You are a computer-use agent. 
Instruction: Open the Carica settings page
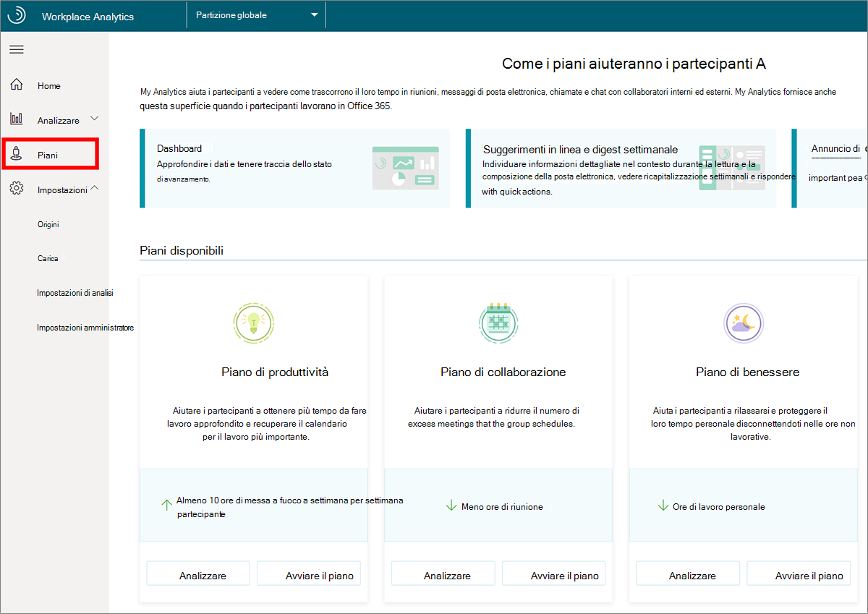pyautogui.click(x=48, y=258)
